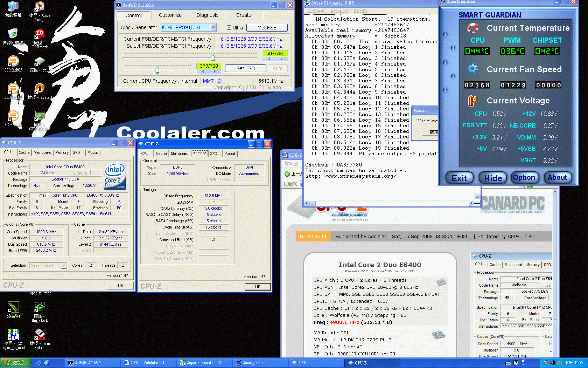Open the SPD tab in middle CPU-Z window
This screenshot has width=588, height=368.
coord(213,154)
